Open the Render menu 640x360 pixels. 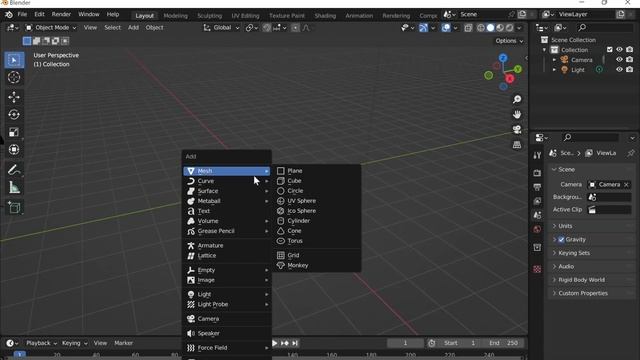click(61, 14)
